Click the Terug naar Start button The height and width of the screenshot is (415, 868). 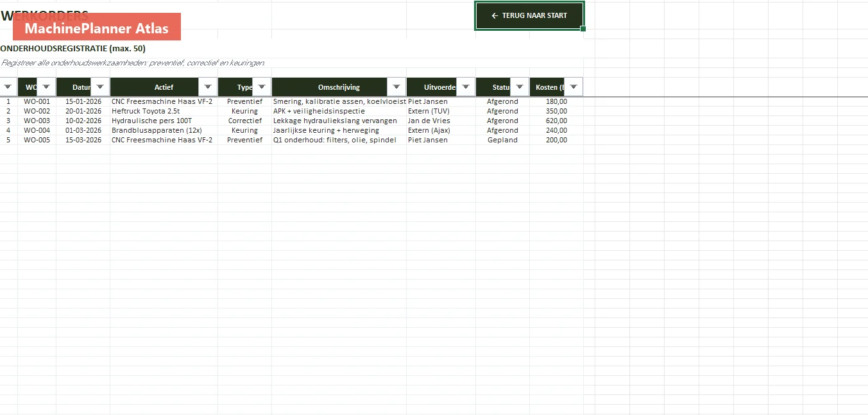tap(529, 15)
